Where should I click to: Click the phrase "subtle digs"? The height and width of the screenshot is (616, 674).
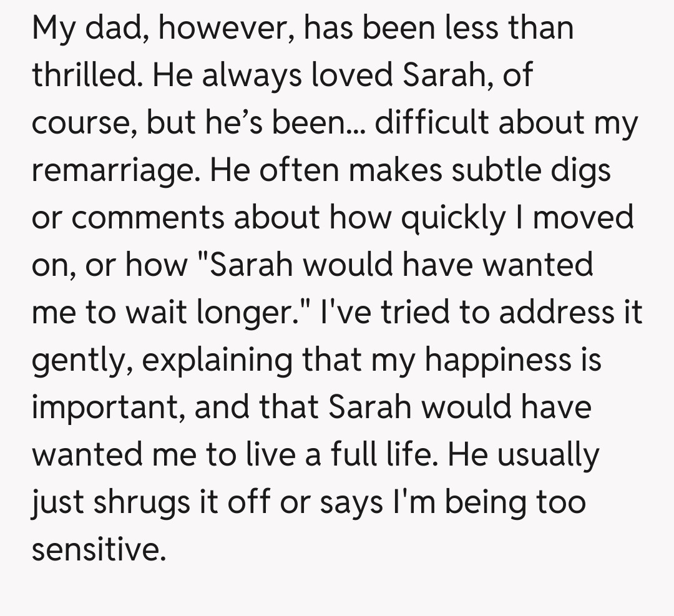(531, 171)
